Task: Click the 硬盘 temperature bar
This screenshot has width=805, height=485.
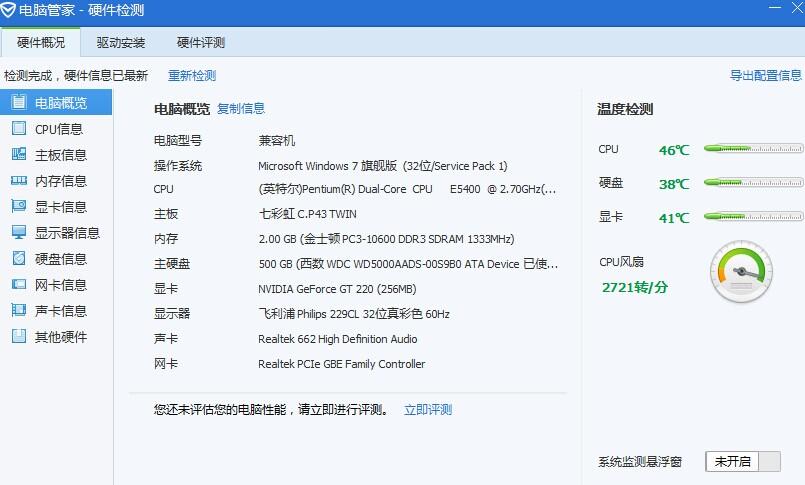Action: pos(753,182)
